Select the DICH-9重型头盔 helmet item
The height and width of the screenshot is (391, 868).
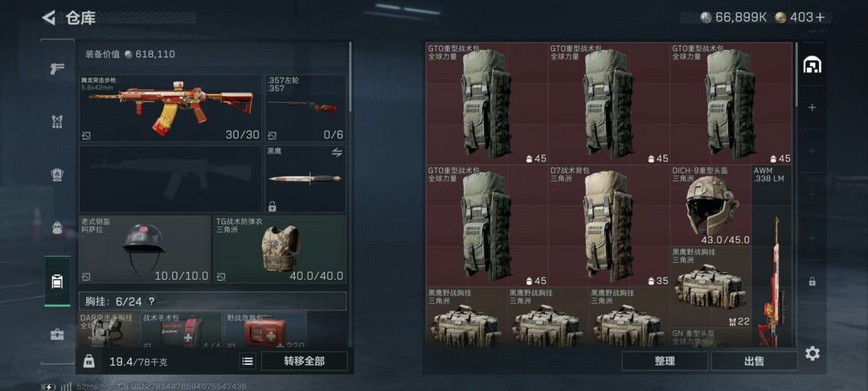tap(710, 205)
